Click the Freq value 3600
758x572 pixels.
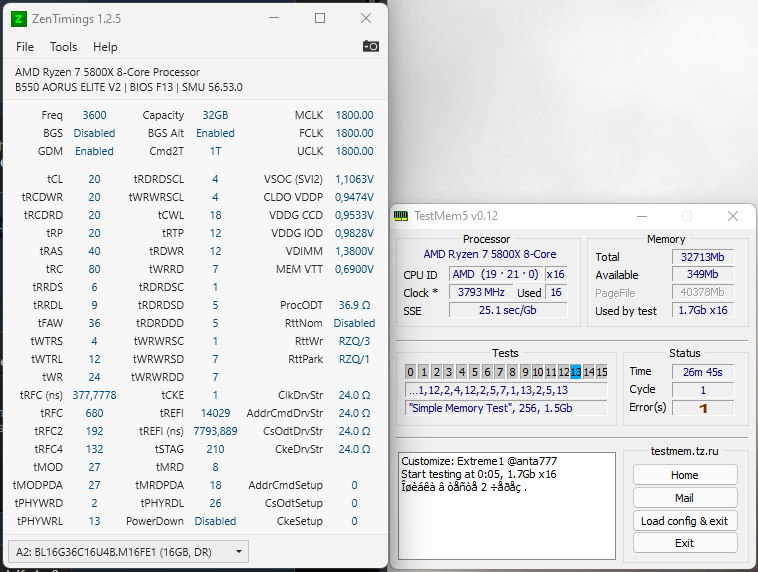tap(94, 115)
